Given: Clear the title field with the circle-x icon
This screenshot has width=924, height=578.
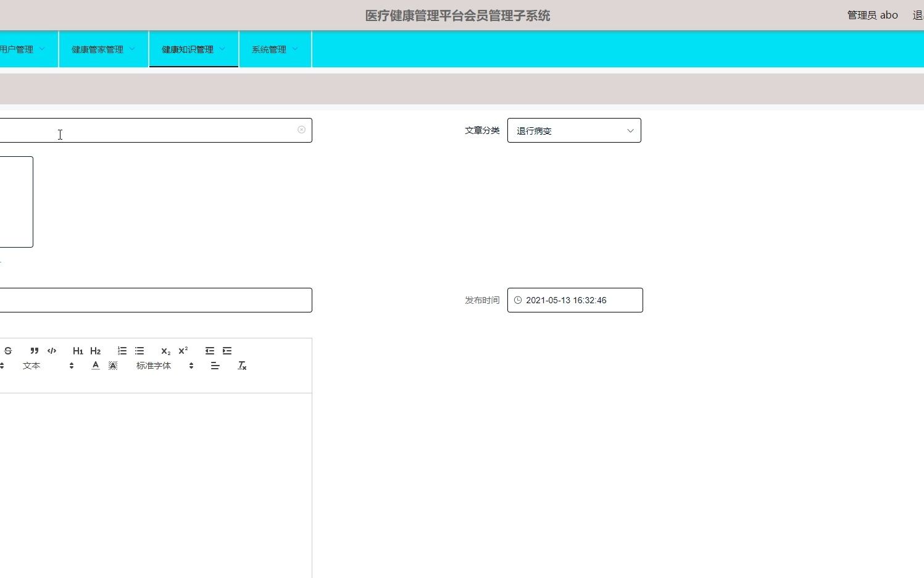Looking at the screenshot, I should [301, 130].
